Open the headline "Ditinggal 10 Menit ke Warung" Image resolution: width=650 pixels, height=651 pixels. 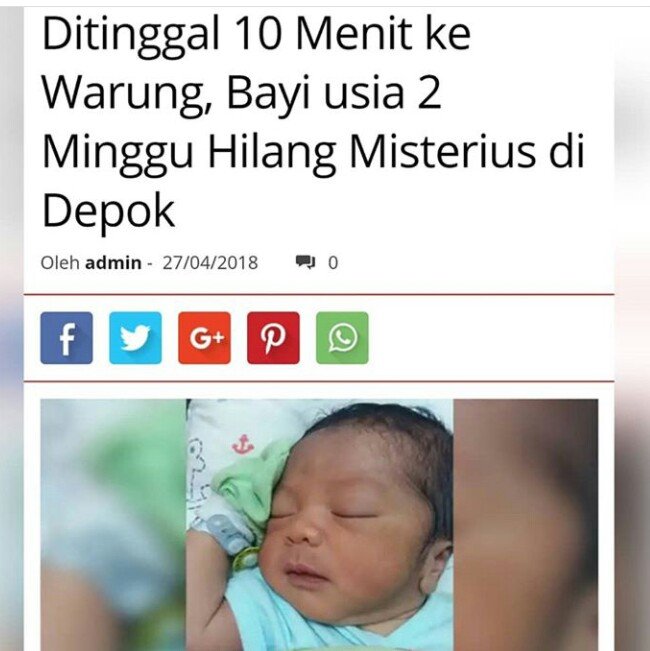tap(257, 36)
